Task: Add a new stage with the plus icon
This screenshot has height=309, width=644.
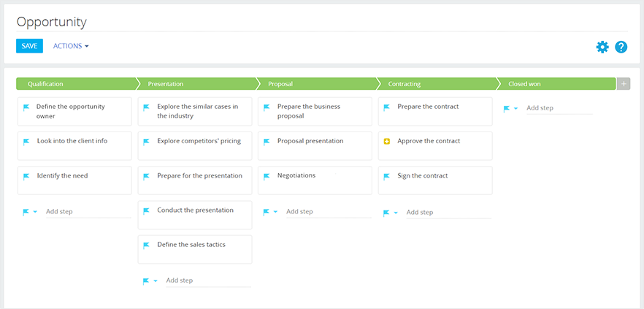Action: coord(624,84)
